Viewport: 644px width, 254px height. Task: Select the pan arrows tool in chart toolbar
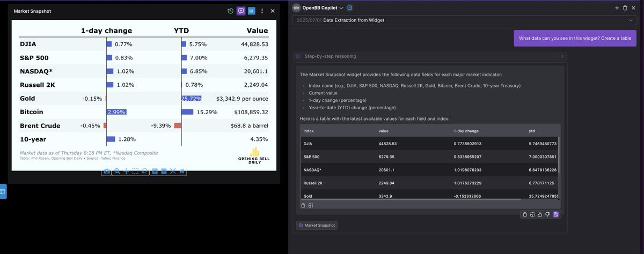coord(126,171)
